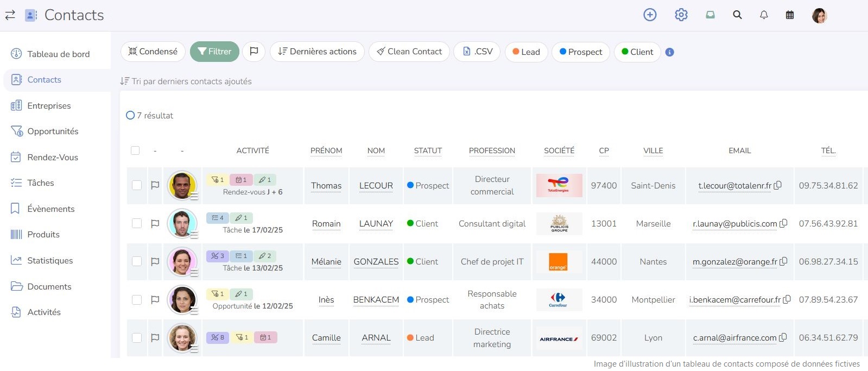Open Dernières actions sort options
The image size is (868, 371).
[x=317, y=52]
